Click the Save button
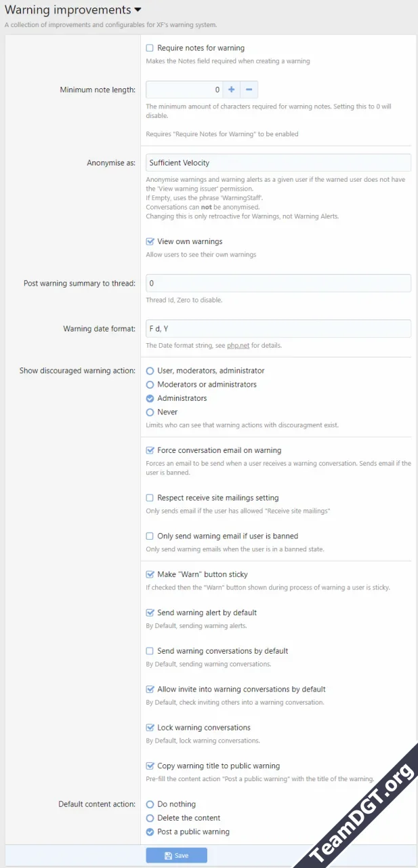 (x=176, y=855)
